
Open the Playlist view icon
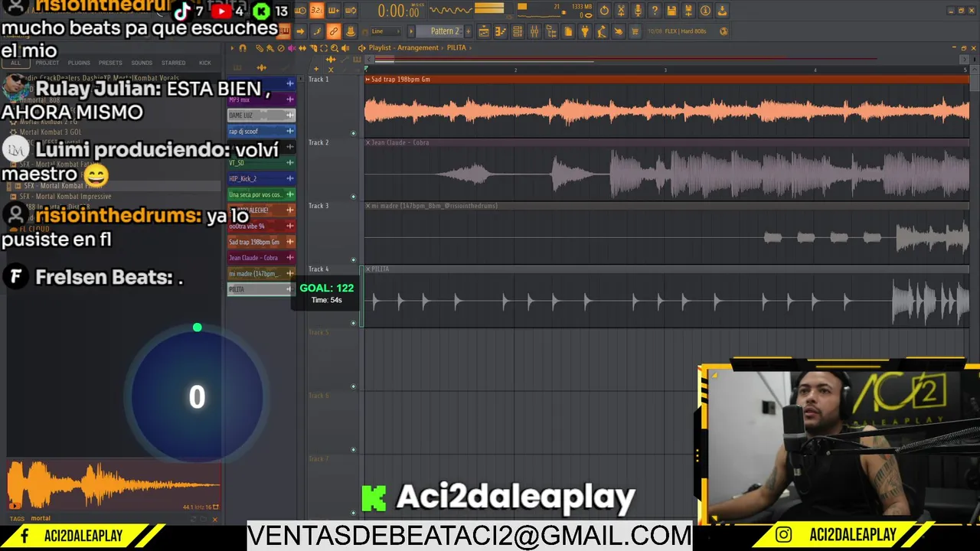click(484, 31)
